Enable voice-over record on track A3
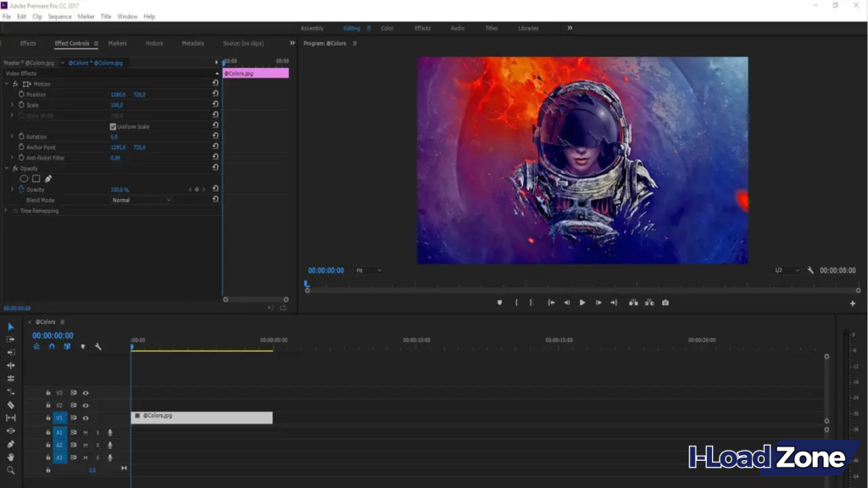 [x=110, y=457]
